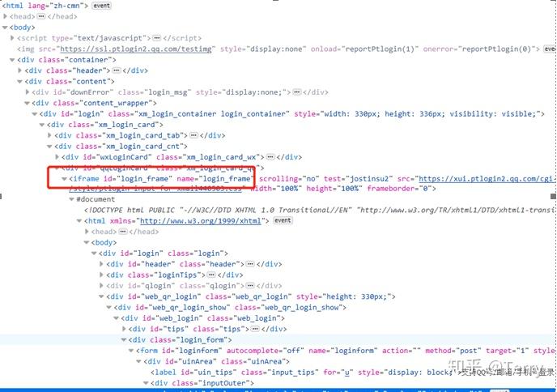Expand the head node inside the iframe document
557x392 pixels.
coord(87,232)
